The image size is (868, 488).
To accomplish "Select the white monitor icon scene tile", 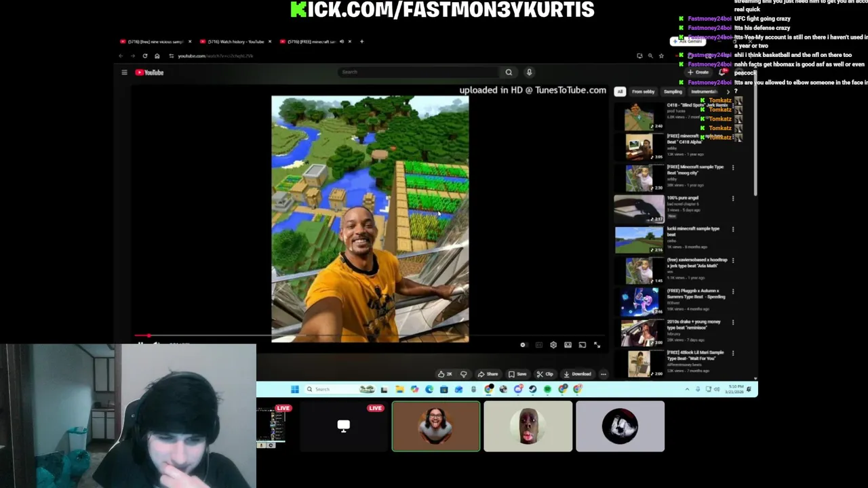I will pos(344,426).
